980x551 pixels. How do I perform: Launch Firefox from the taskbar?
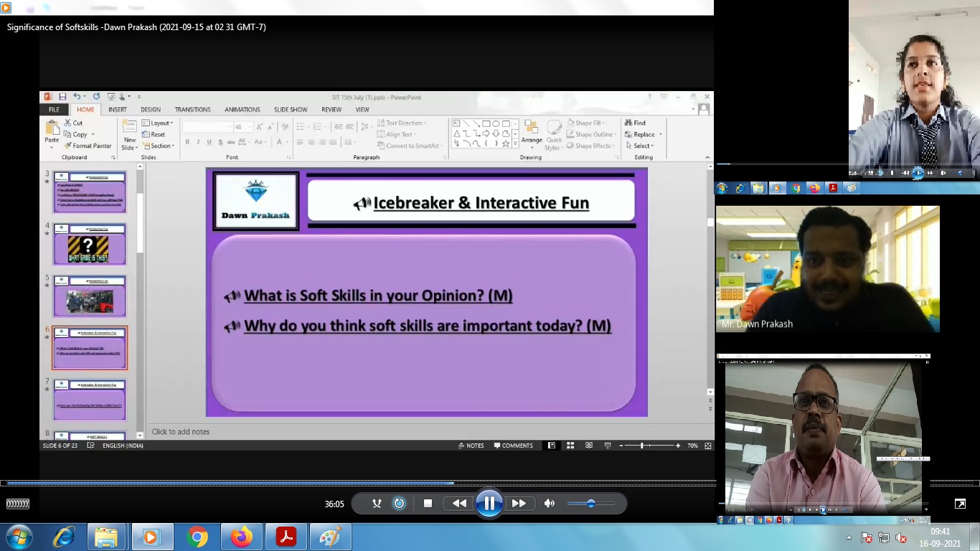pyautogui.click(x=242, y=537)
